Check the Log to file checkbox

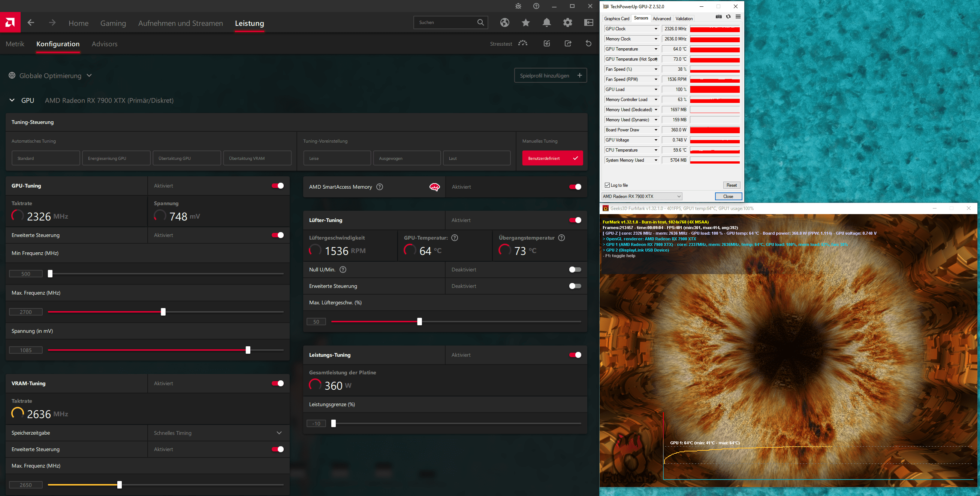tap(607, 185)
